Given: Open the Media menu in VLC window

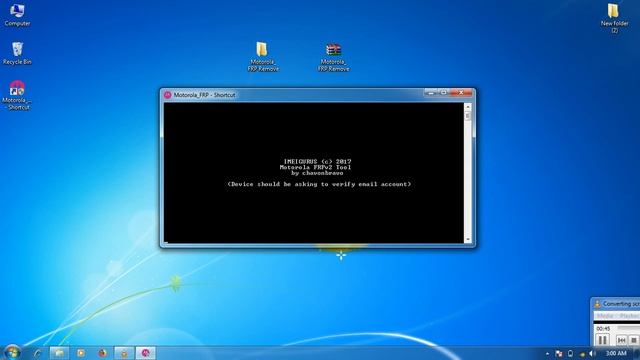Looking at the screenshot, I should 605,316.
